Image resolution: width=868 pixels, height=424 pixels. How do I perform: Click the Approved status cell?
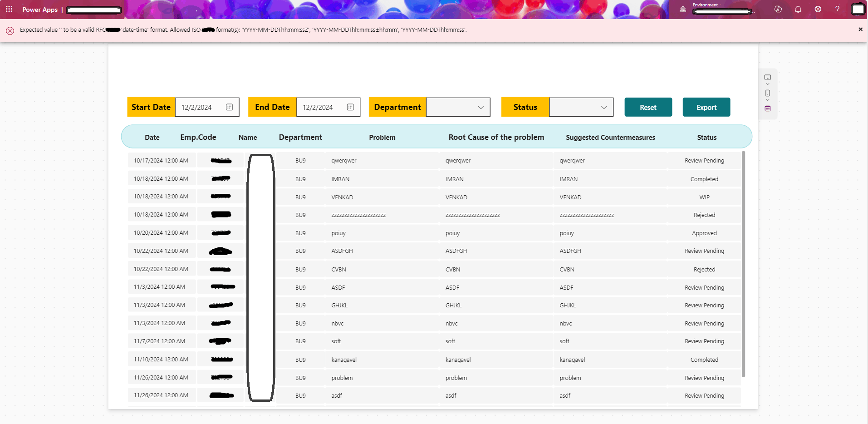coord(704,233)
